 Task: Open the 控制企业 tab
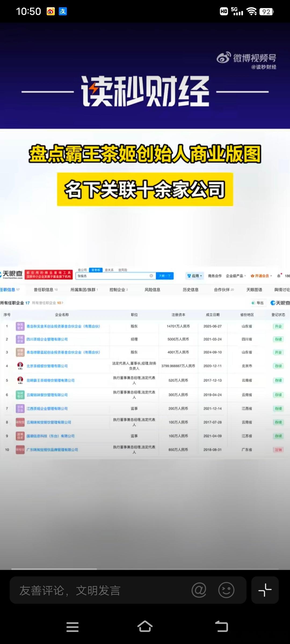118,290
